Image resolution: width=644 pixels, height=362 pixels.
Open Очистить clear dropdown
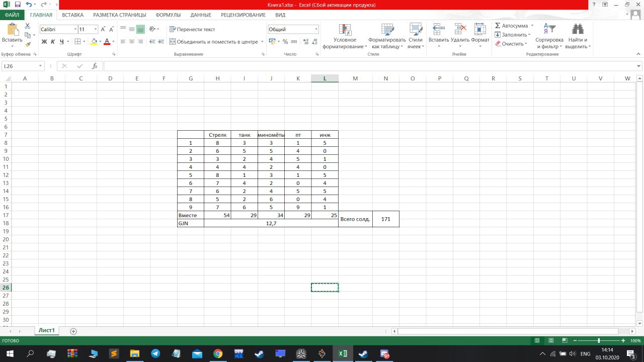pos(511,44)
